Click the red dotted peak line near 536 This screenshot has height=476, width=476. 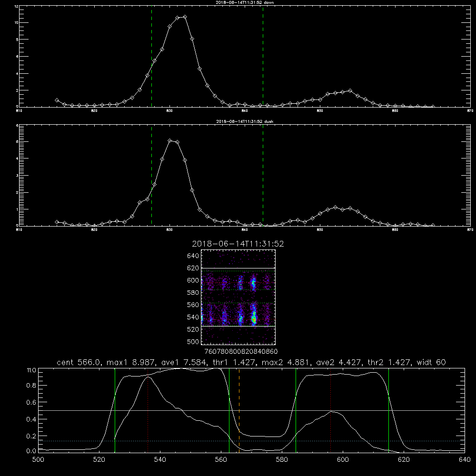[x=148, y=410]
